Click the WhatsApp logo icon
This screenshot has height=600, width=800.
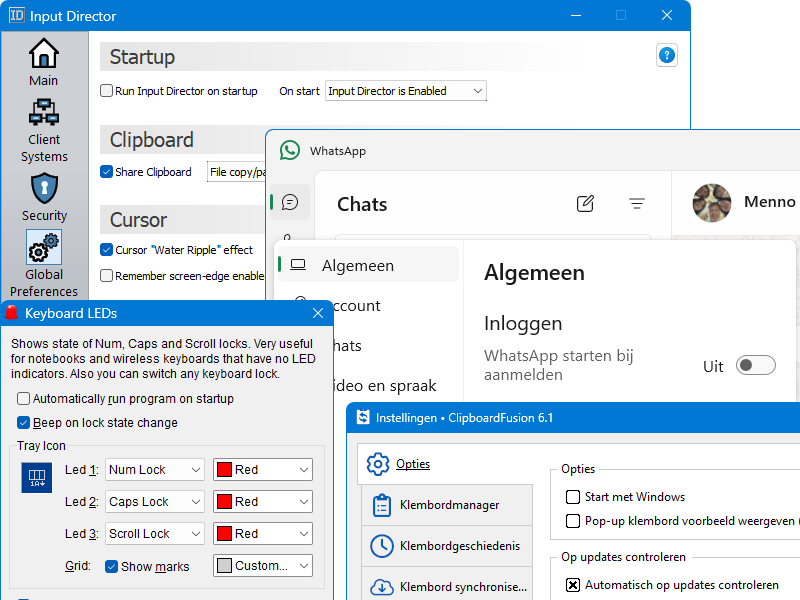(x=290, y=151)
